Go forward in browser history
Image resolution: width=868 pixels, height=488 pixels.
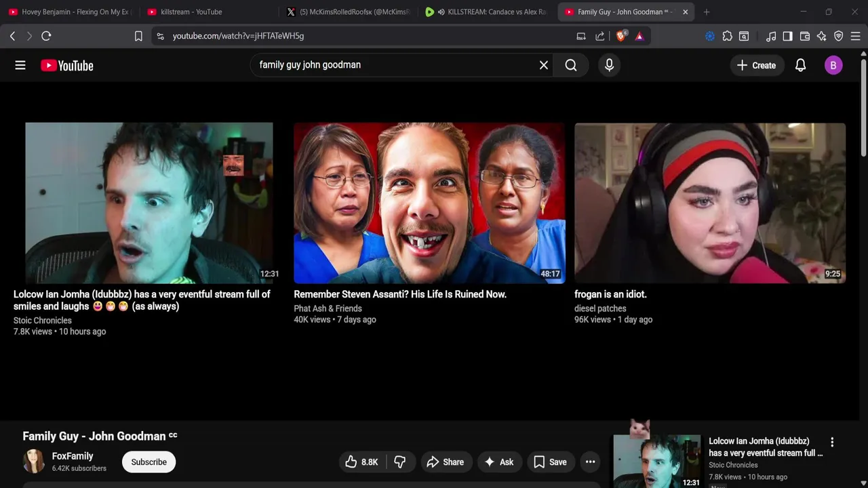(29, 36)
